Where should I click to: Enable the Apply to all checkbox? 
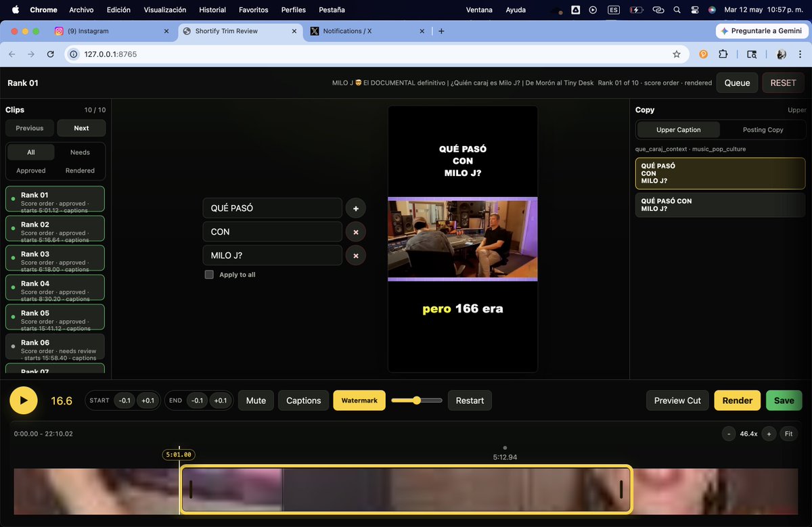(x=209, y=275)
